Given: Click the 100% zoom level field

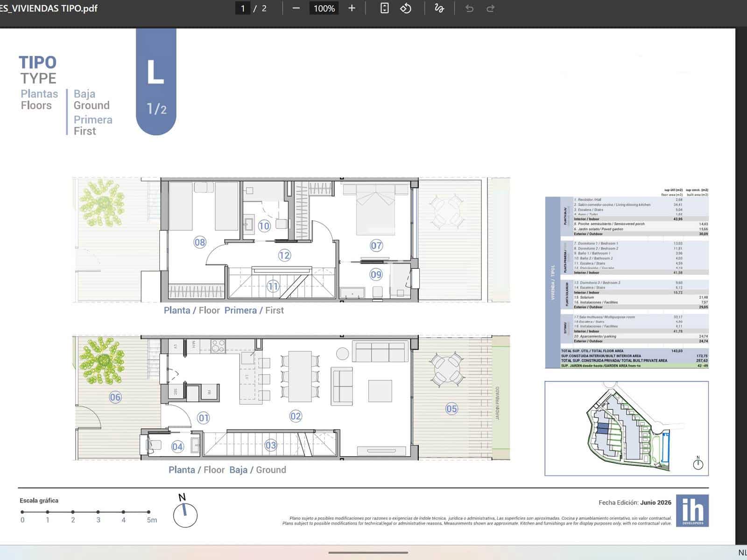Looking at the screenshot, I should click(x=324, y=8).
